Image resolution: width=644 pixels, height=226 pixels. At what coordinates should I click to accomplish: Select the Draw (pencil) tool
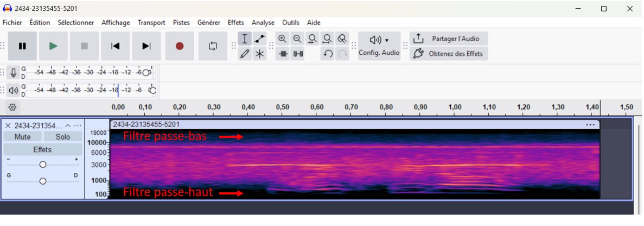pos(245,54)
